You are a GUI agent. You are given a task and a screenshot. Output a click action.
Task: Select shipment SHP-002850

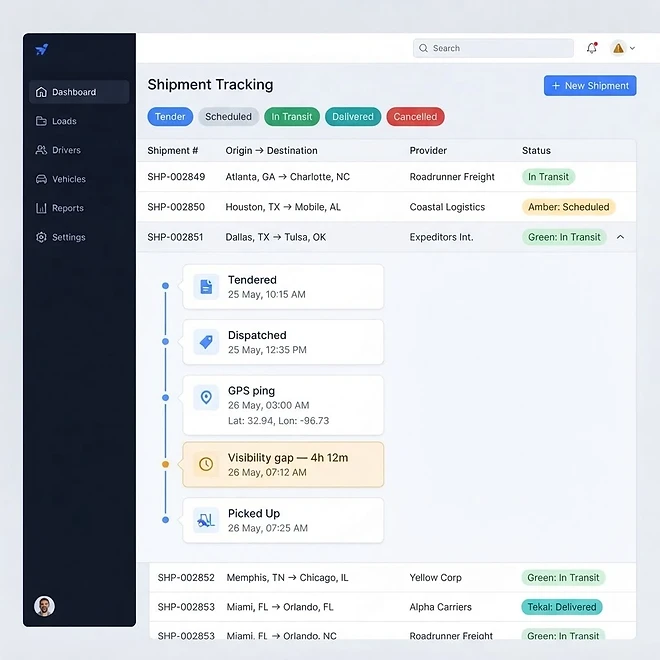(176, 207)
